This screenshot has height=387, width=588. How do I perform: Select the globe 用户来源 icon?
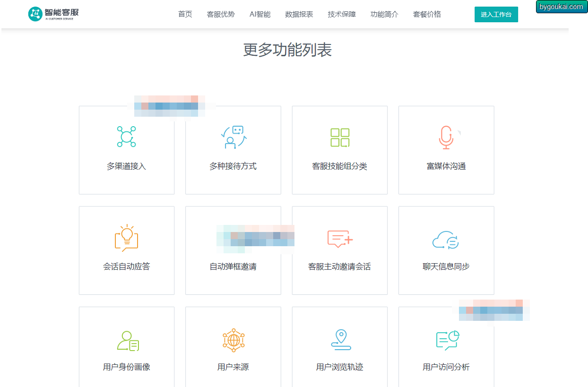(x=233, y=340)
